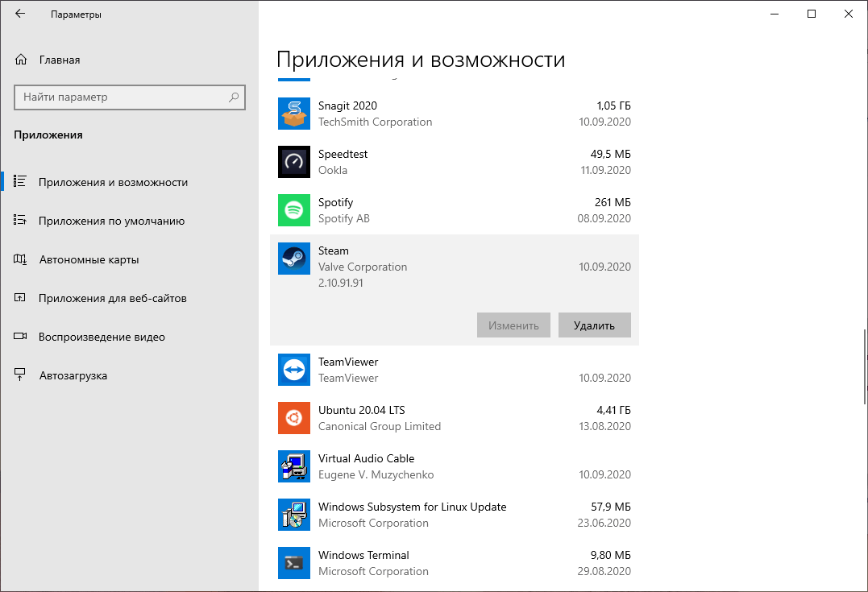Click the Windows Subsystem for Linux Update icon

[x=294, y=515]
